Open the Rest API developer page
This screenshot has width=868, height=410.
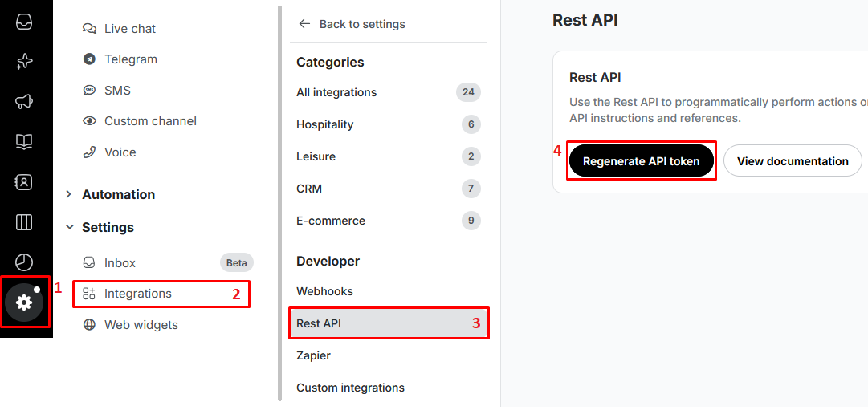coord(319,323)
